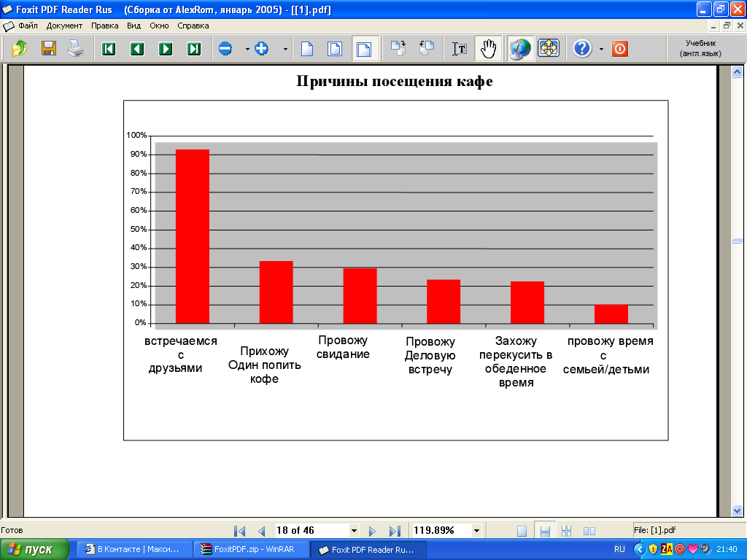Jump to last page in status bar
This screenshot has width=747, height=560.
click(x=395, y=531)
